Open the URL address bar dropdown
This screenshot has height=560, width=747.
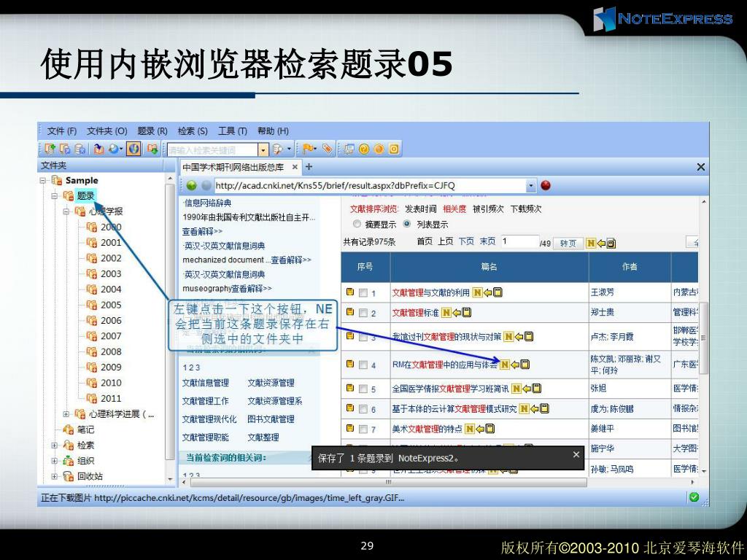point(531,186)
